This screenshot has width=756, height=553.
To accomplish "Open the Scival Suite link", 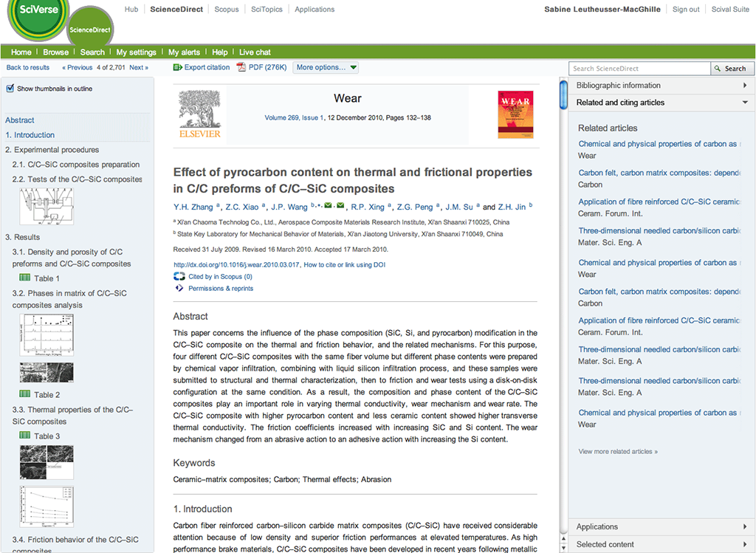I will [730, 9].
